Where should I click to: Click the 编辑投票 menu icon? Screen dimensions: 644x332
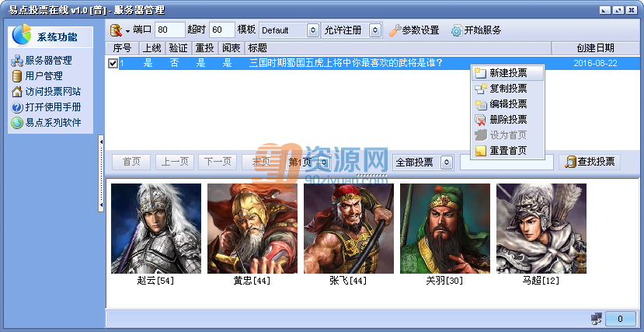coord(480,104)
